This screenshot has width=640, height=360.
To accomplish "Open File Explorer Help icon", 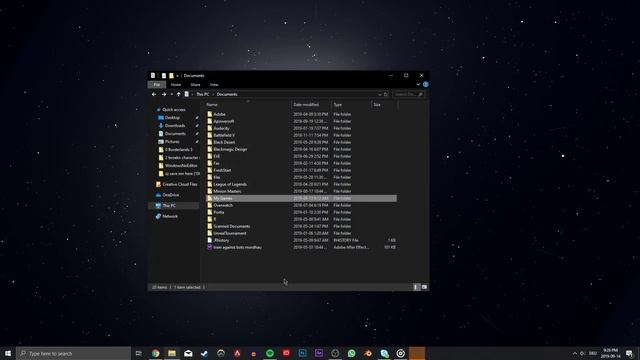I will [x=425, y=84].
